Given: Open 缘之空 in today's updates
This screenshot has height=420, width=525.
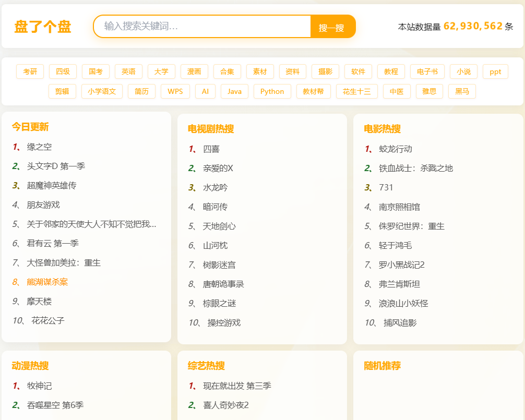Looking at the screenshot, I should 39,147.
